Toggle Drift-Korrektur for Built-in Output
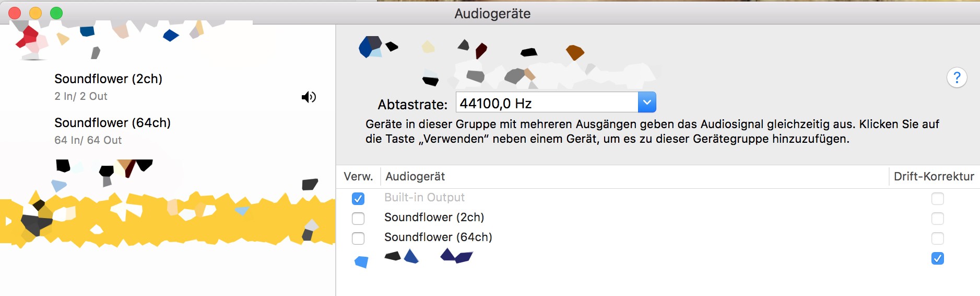 pos(938,199)
